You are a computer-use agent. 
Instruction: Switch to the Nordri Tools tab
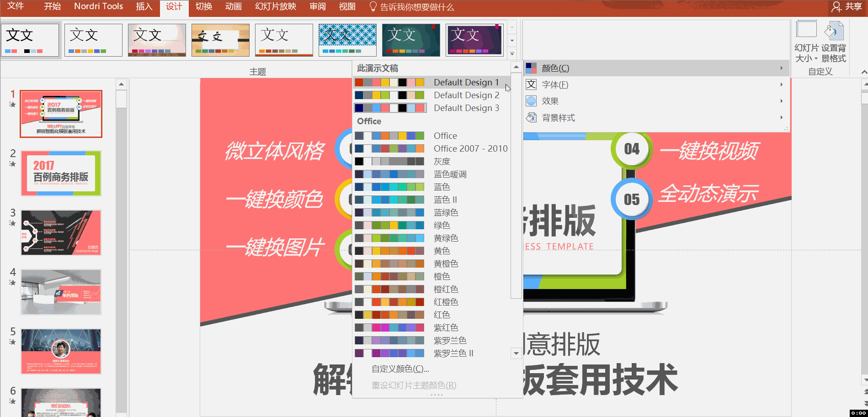coord(98,7)
